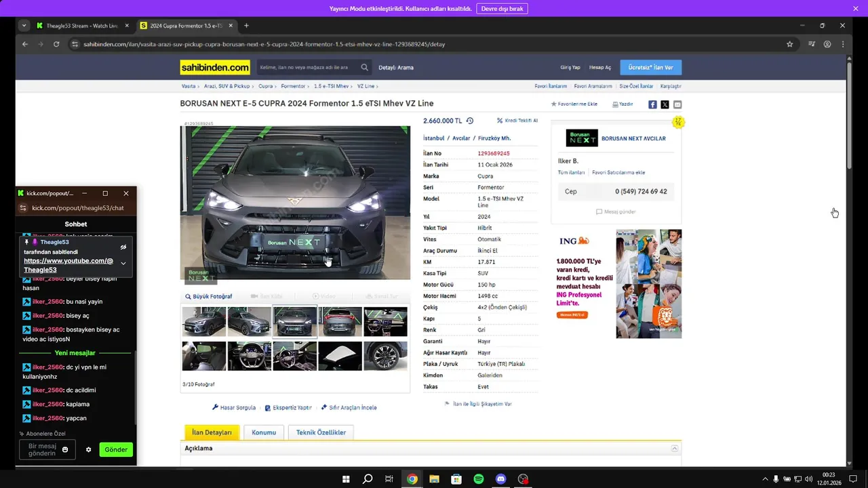Collapse the Açıklama section arrow
Screen dimensions: 868x488
point(674,449)
